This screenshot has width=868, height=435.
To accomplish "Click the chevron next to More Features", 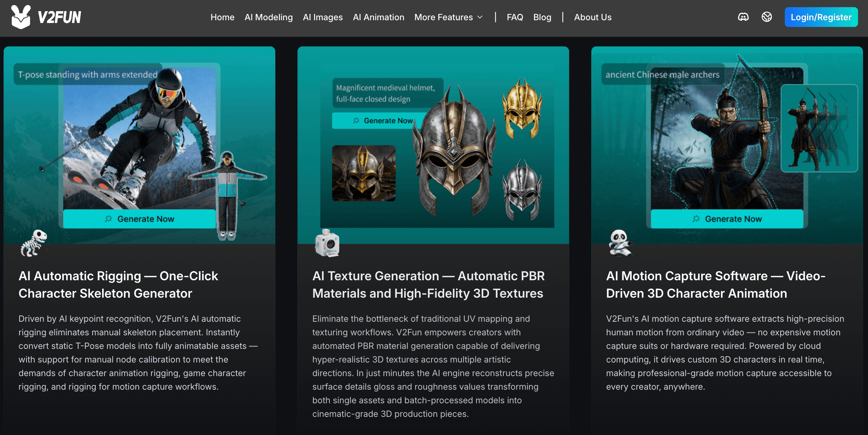I will coord(480,17).
